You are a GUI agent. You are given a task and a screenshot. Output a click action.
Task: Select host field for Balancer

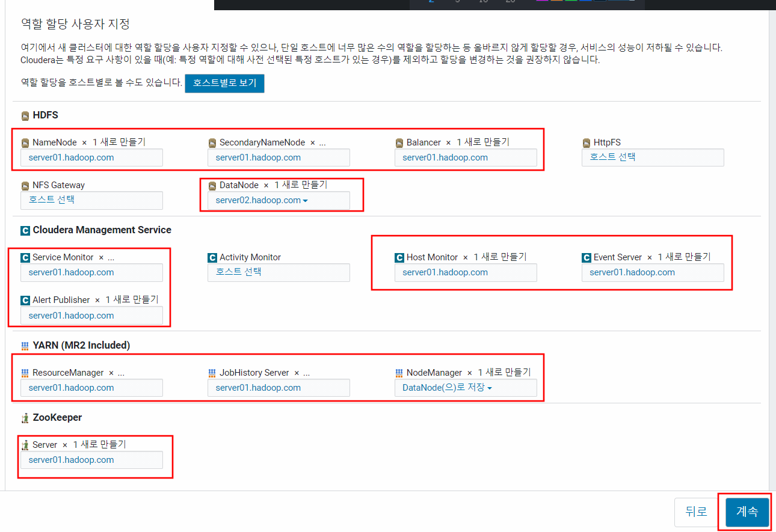pyautogui.click(x=466, y=157)
